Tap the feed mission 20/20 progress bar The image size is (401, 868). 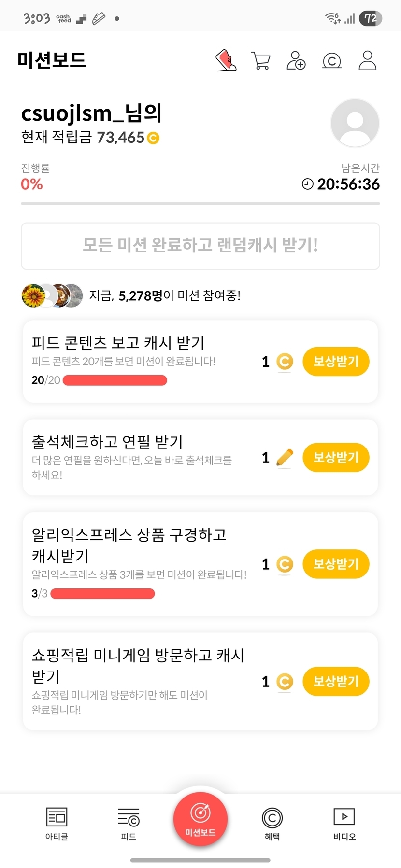[x=115, y=380]
